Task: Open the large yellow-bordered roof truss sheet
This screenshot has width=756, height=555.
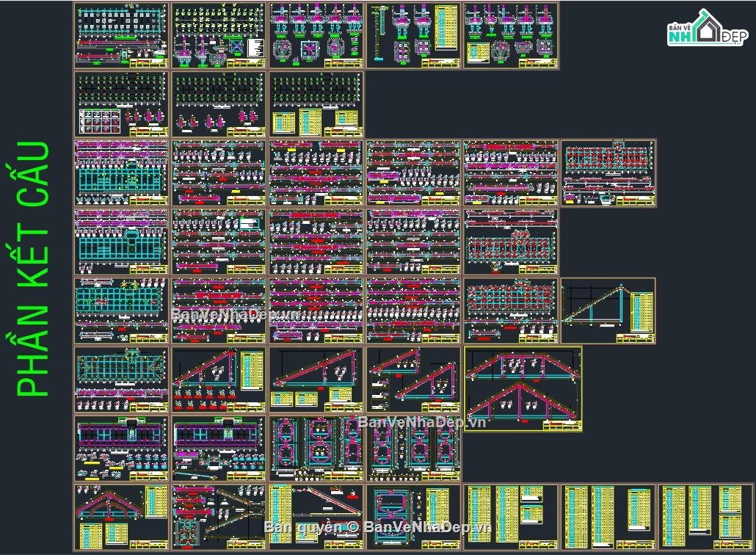Action: point(523,388)
